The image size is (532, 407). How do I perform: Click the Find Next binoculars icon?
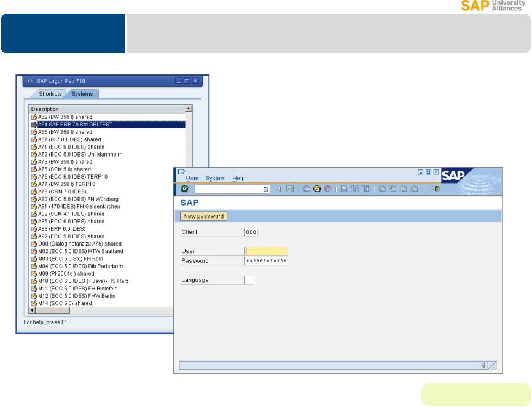tap(366, 188)
